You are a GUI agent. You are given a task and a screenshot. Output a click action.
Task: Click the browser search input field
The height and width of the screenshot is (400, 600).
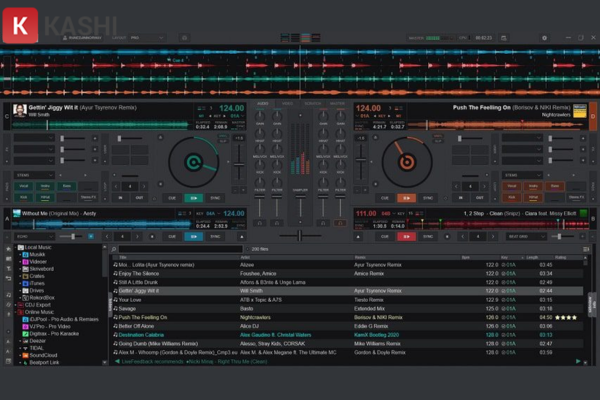tap(180, 249)
